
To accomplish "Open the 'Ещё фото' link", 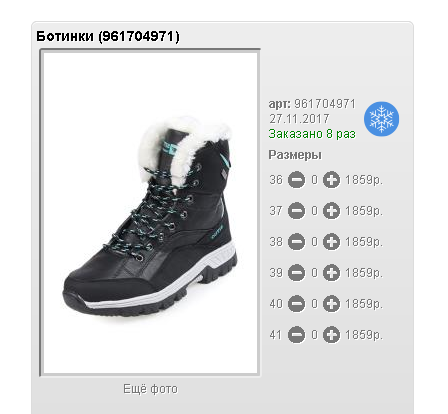I will click(150, 389).
